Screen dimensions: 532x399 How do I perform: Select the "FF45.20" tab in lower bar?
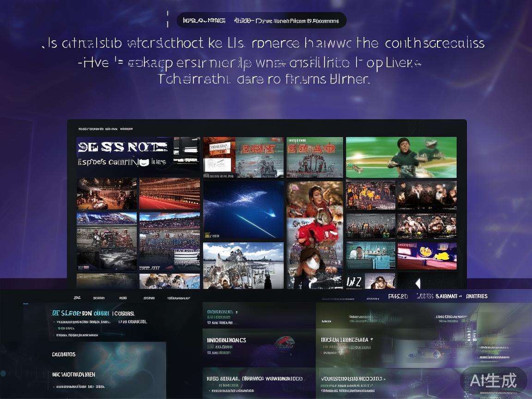[x=398, y=296]
